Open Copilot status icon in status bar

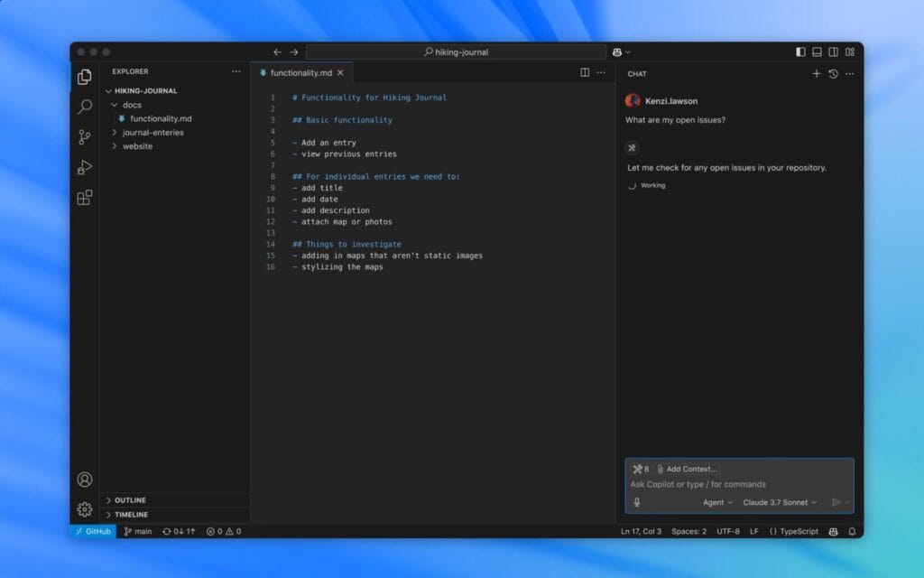tap(833, 531)
